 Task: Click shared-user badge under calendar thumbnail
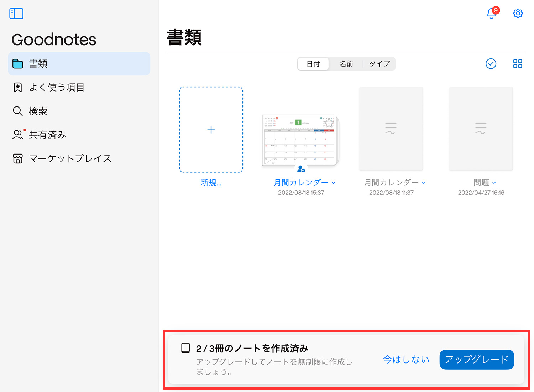pos(301,169)
